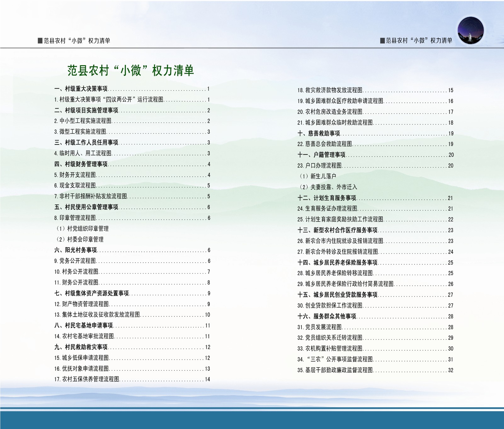The image size is (504, 429).
Task: Select entry 35.基层干部勤政廉政监督流程图
Action: pyautogui.click(x=375, y=370)
